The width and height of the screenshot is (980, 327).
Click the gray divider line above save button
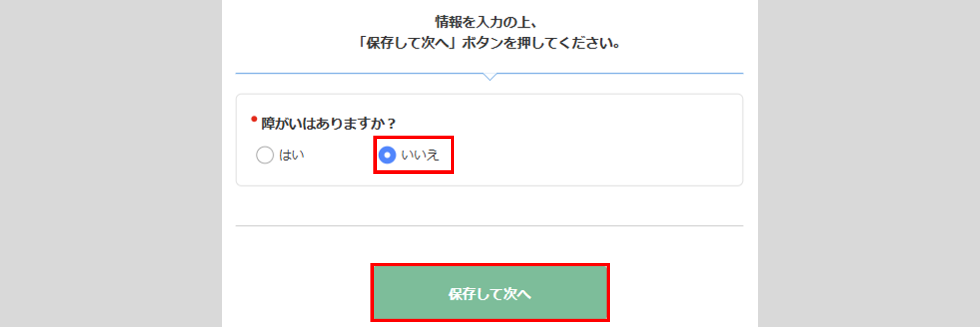[x=489, y=226]
